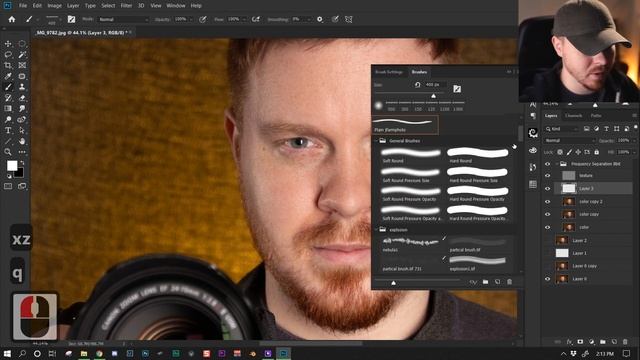Toggle Quick Mask mode icon
640x360 pixels.
tap(8, 186)
